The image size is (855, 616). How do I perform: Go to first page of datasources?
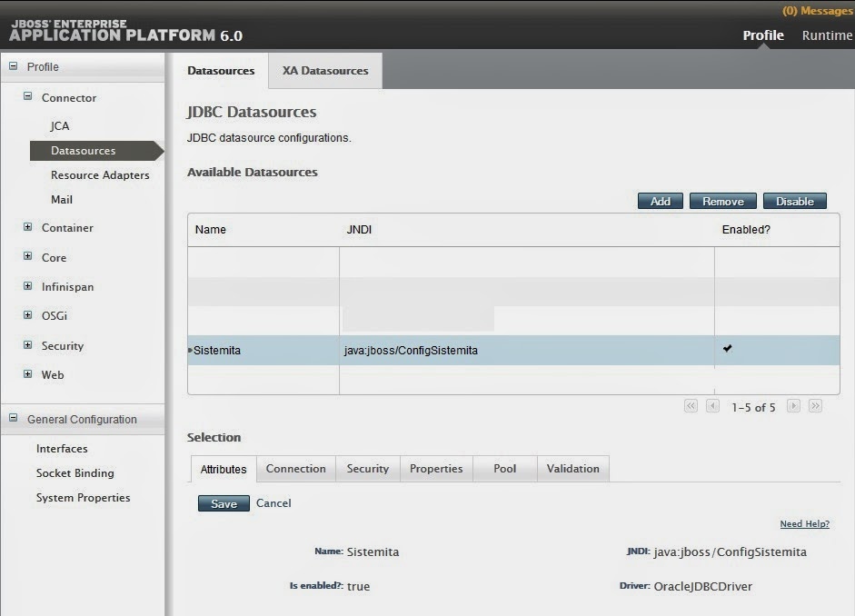(x=691, y=406)
